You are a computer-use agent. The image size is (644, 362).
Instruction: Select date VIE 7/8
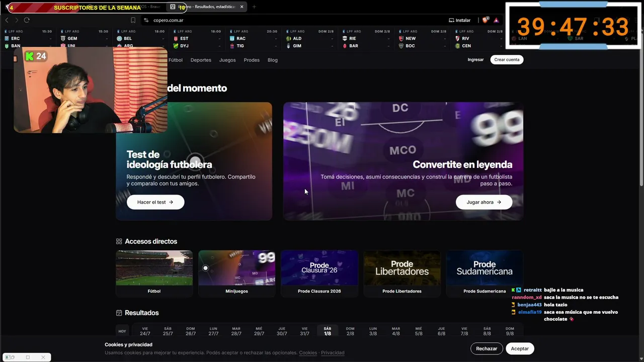(x=464, y=331)
